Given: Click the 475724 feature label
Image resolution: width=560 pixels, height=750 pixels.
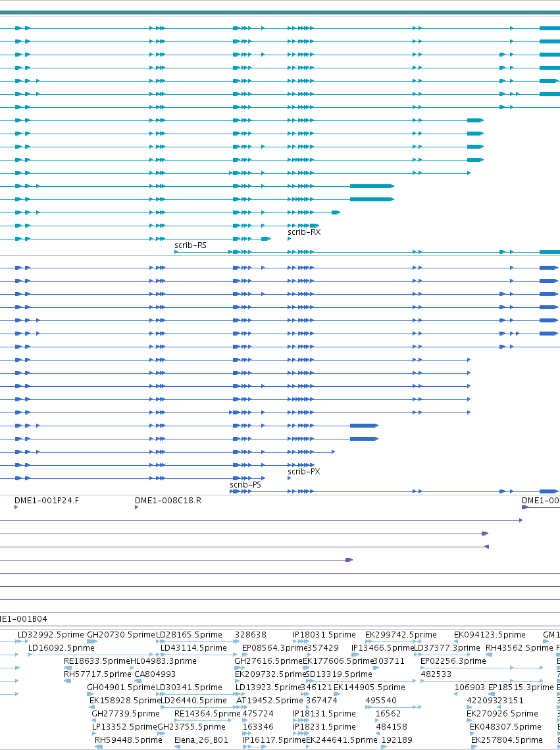Looking at the screenshot, I should pyautogui.click(x=258, y=714).
